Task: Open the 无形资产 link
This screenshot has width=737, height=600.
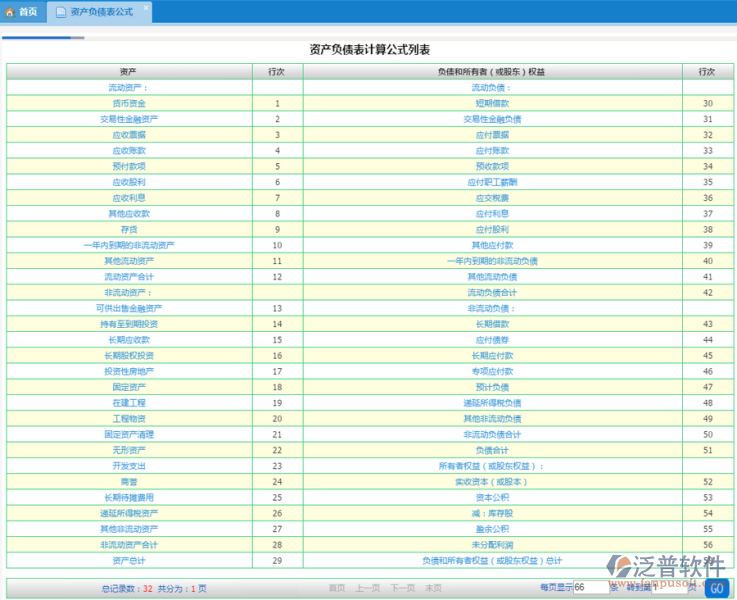Action: tap(129, 450)
